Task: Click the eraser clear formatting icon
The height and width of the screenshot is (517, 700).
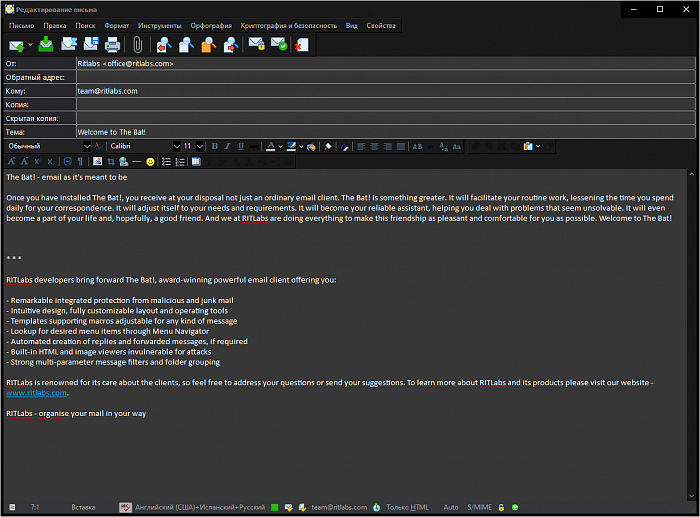Action: (328, 146)
